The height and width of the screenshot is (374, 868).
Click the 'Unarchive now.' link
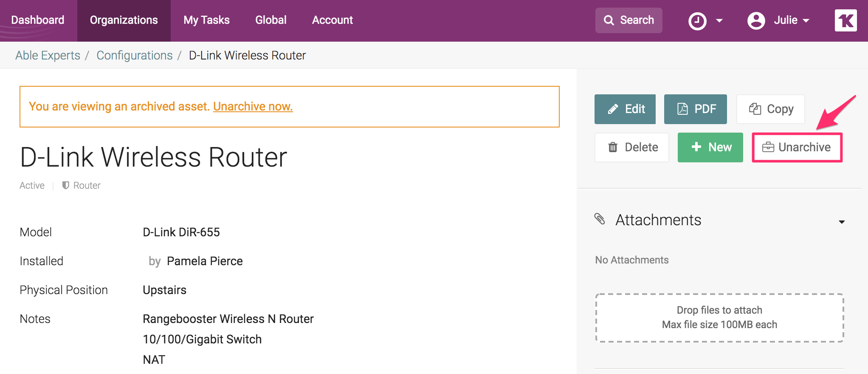click(253, 106)
